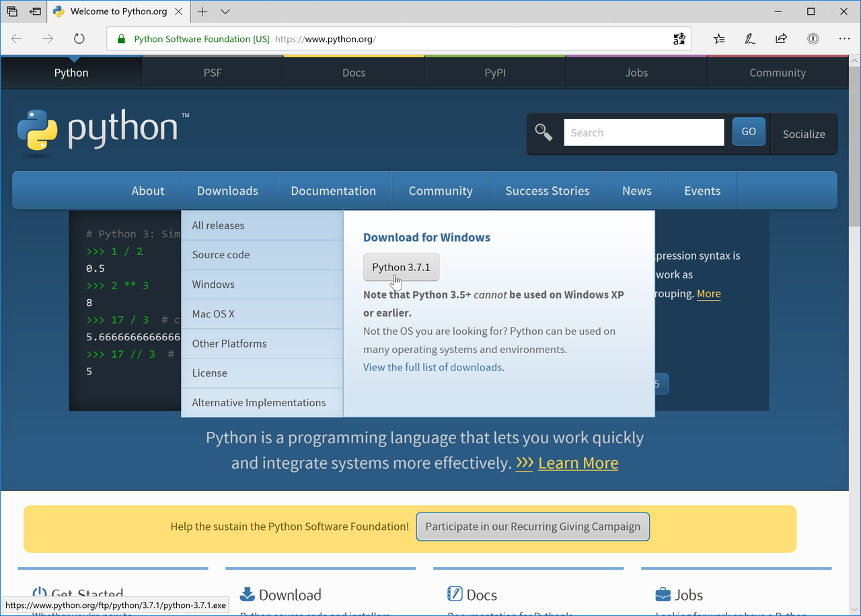Open Settings and more menu

click(844, 38)
